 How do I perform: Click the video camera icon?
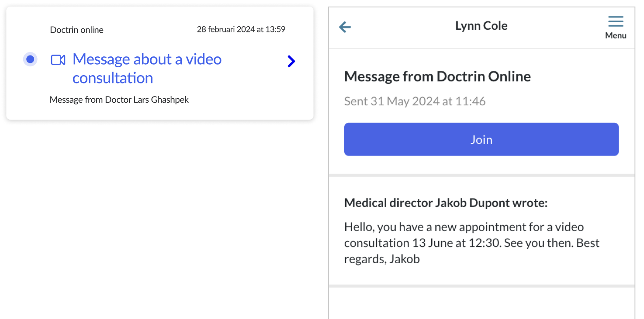point(58,60)
